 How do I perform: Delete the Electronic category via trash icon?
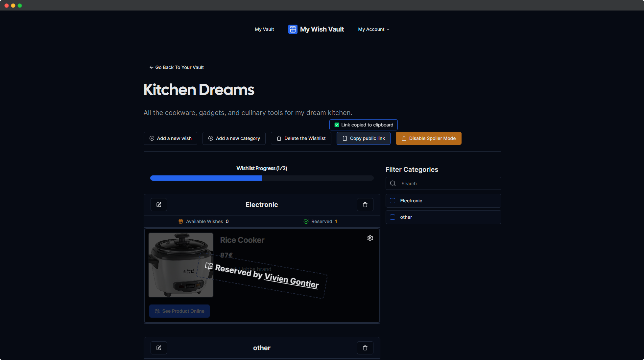[365, 205]
